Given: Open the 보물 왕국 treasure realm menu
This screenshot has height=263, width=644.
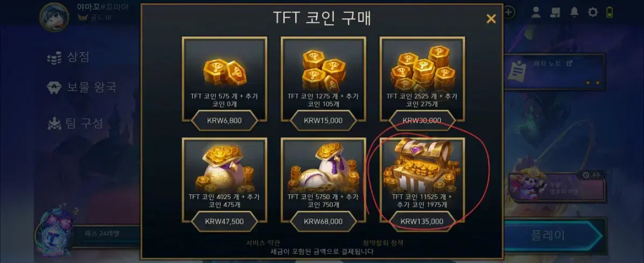Looking at the screenshot, I should 81,87.
